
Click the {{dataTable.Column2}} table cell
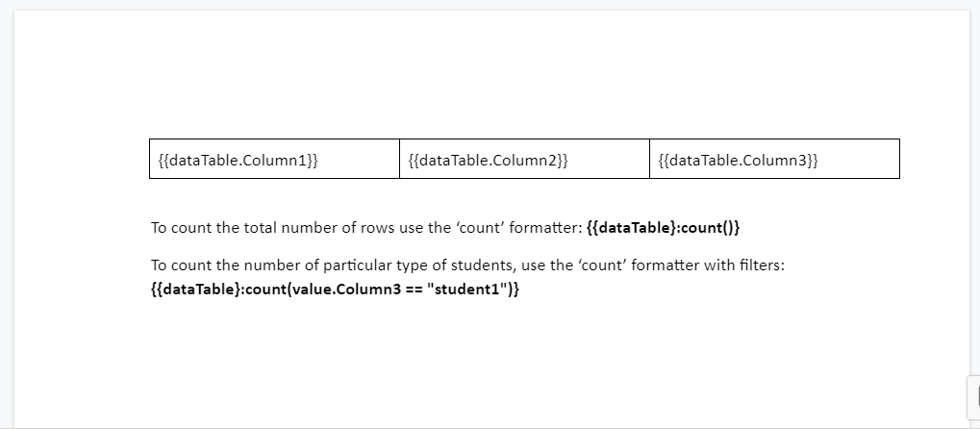click(488, 160)
